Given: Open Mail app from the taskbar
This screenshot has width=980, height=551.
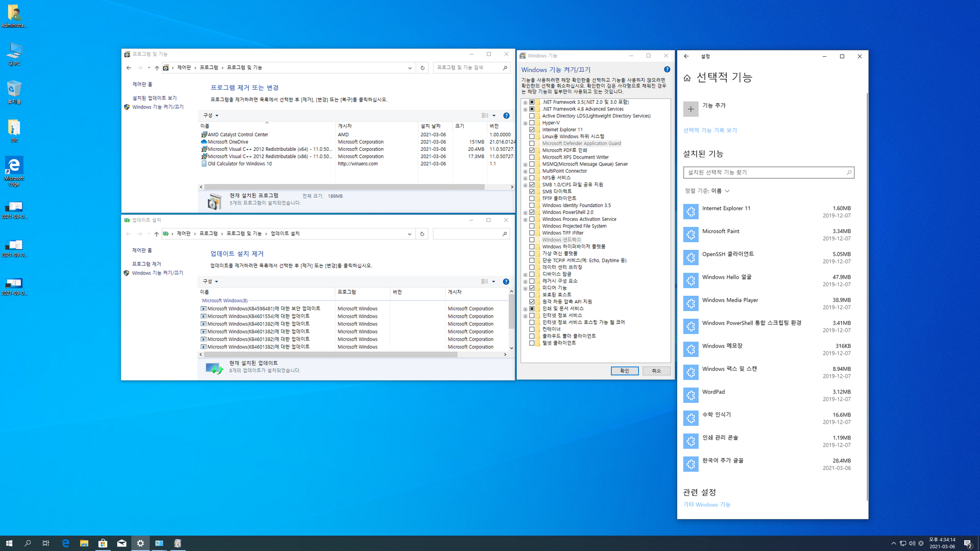Looking at the screenshot, I should (x=121, y=543).
